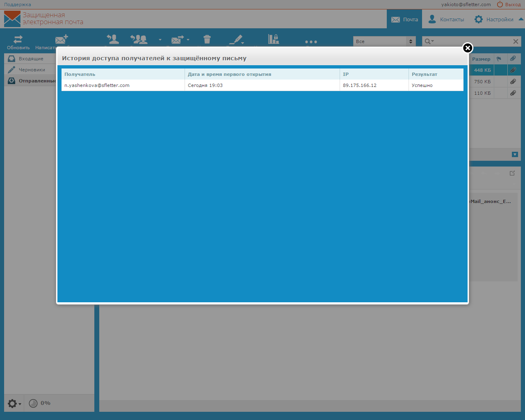Screen dimensions: 525x420
Task: Close the recipient access history dialog
Action: pyautogui.click(x=468, y=48)
